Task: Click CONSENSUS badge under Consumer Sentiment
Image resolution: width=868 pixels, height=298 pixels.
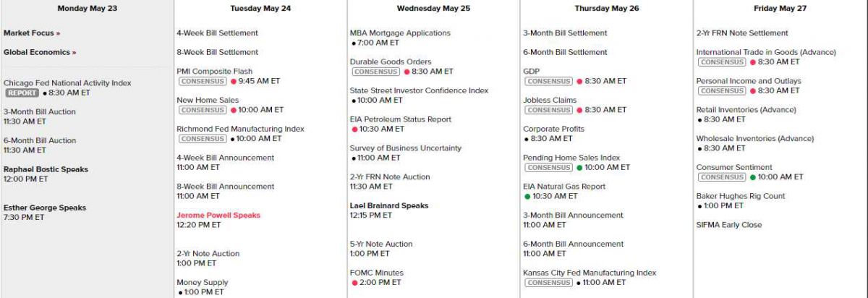Action: (x=721, y=176)
